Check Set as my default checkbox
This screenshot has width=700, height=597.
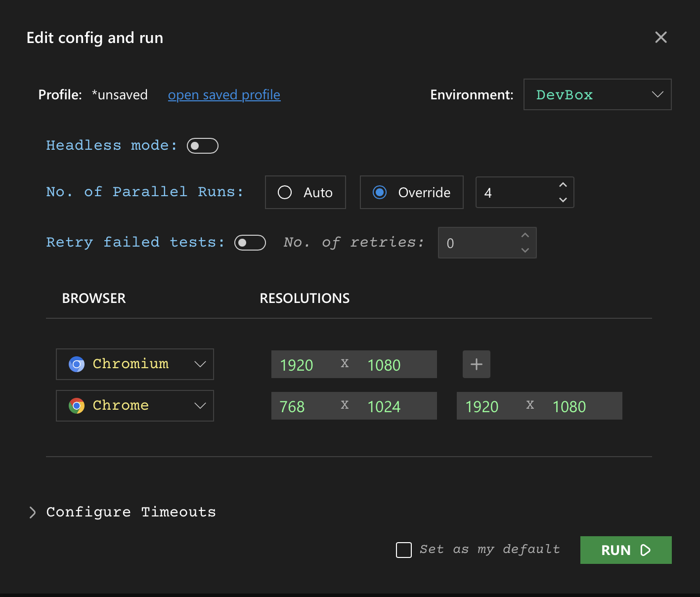(404, 550)
